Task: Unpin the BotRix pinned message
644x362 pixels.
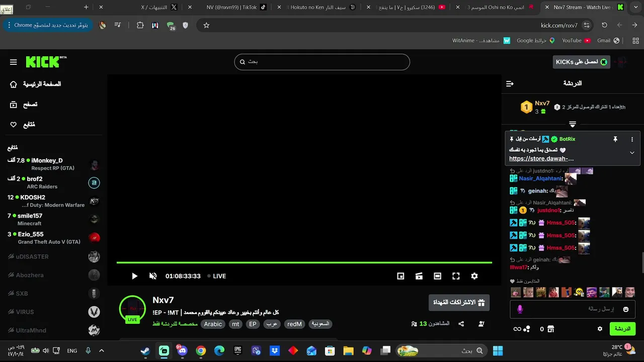Action: [x=615, y=139]
